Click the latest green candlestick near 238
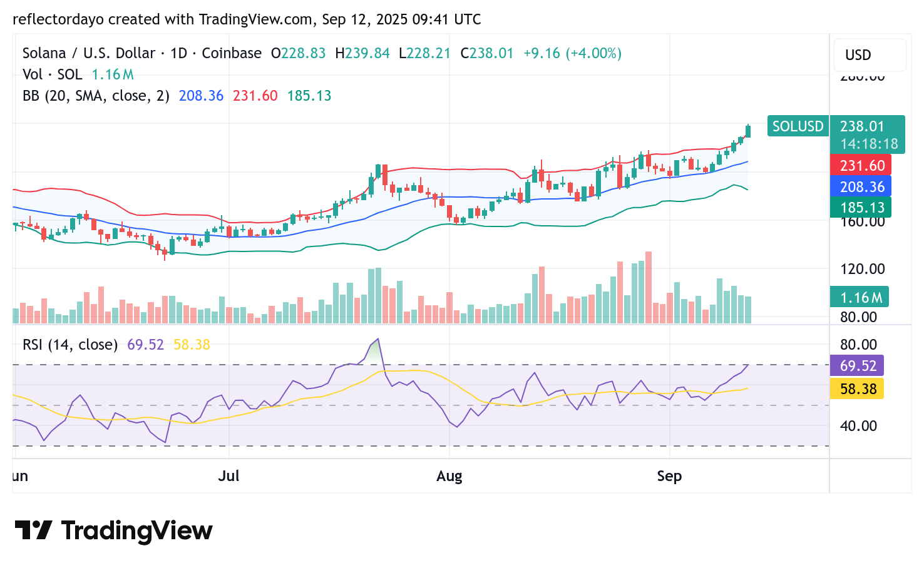This screenshot has height=568, width=924. pos(747,131)
